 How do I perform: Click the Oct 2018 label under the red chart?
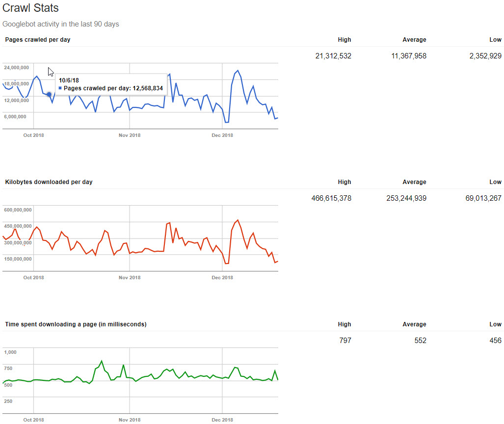pos(33,278)
